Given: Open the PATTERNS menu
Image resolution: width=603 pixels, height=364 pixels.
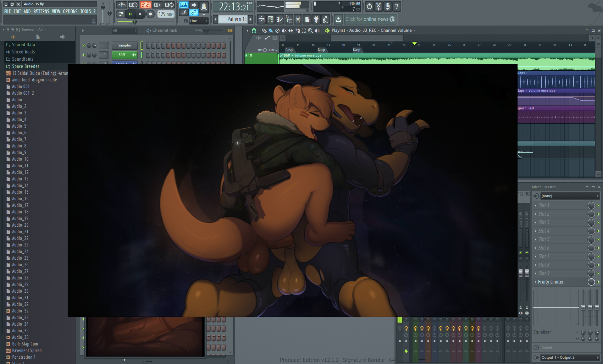Looking at the screenshot, I should (x=41, y=11).
